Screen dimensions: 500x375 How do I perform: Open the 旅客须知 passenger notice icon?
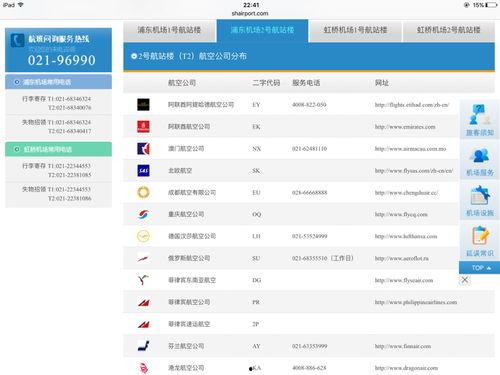tap(479, 119)
